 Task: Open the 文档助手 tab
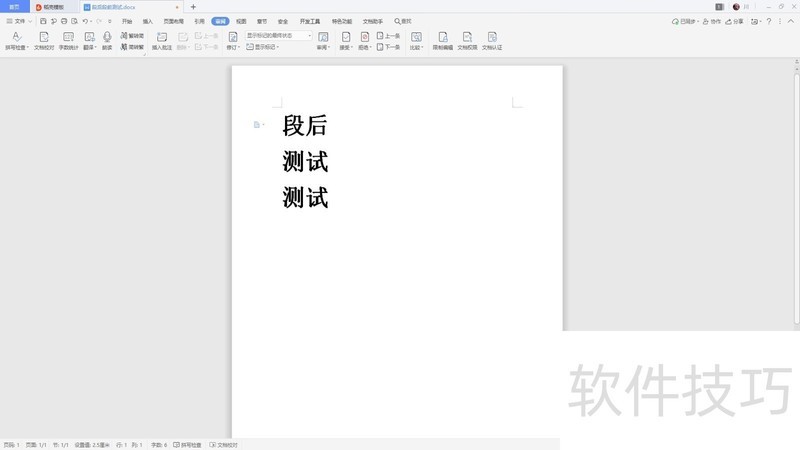pyautogui.click(x=373, y=21)
